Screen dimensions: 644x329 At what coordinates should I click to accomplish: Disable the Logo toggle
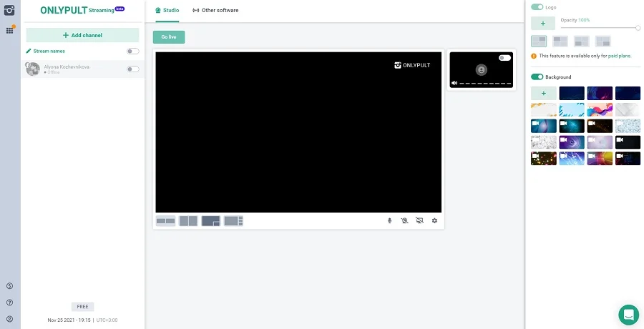pos(537,7)
